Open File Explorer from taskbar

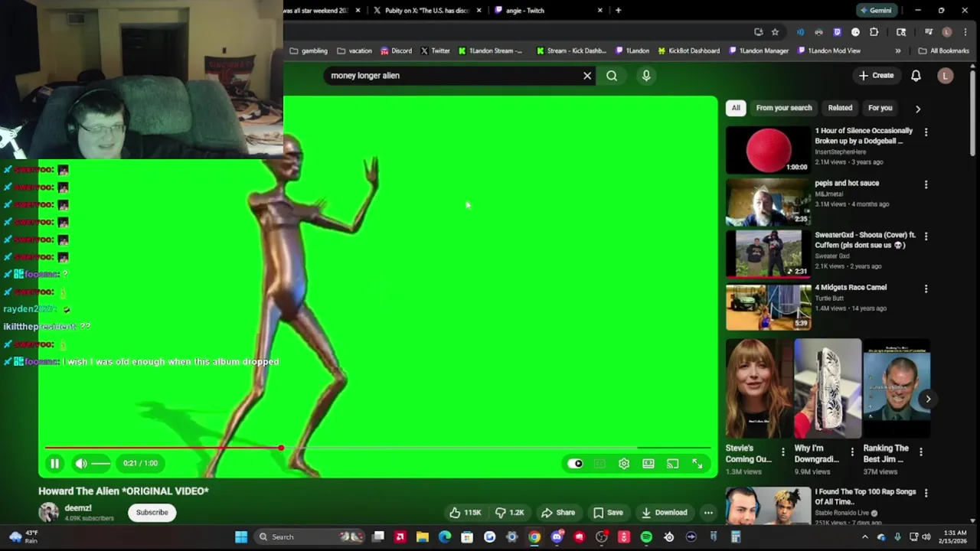[x=423, y=537]
